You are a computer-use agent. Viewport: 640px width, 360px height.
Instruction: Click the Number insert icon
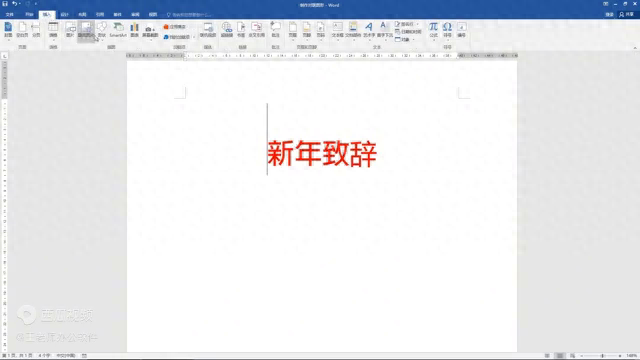[462, 30]
